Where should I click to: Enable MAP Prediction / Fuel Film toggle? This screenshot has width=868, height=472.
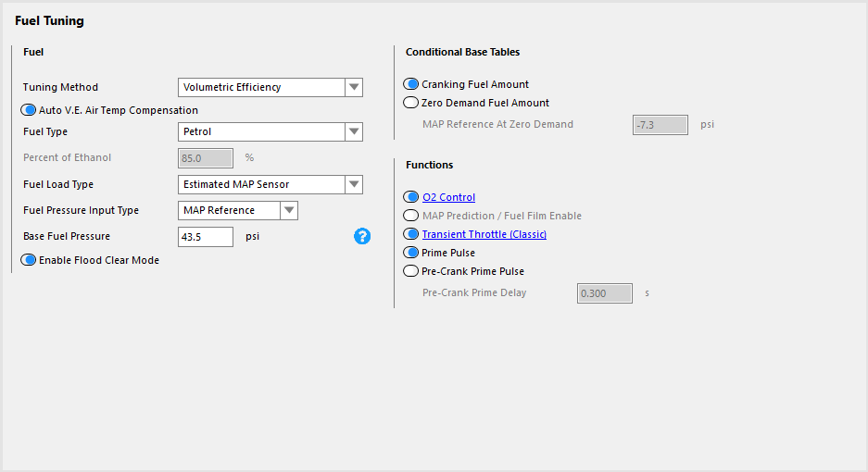pos(410,216)
